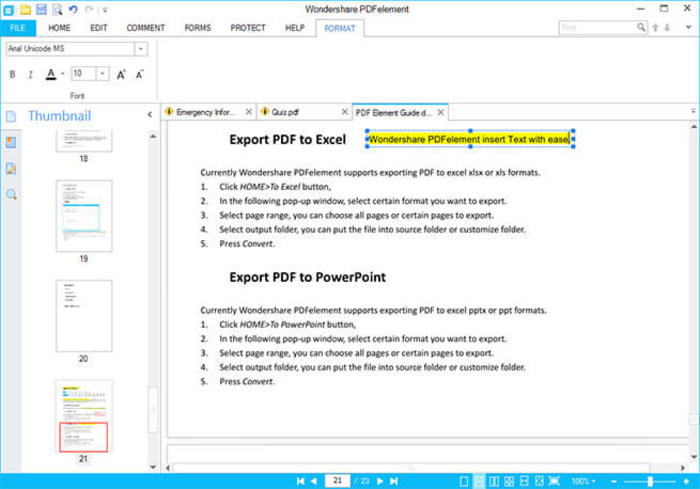This screenshot has width=700, height=489.
Task: Apply font color with the underlined A
Action: coord(51,74)
